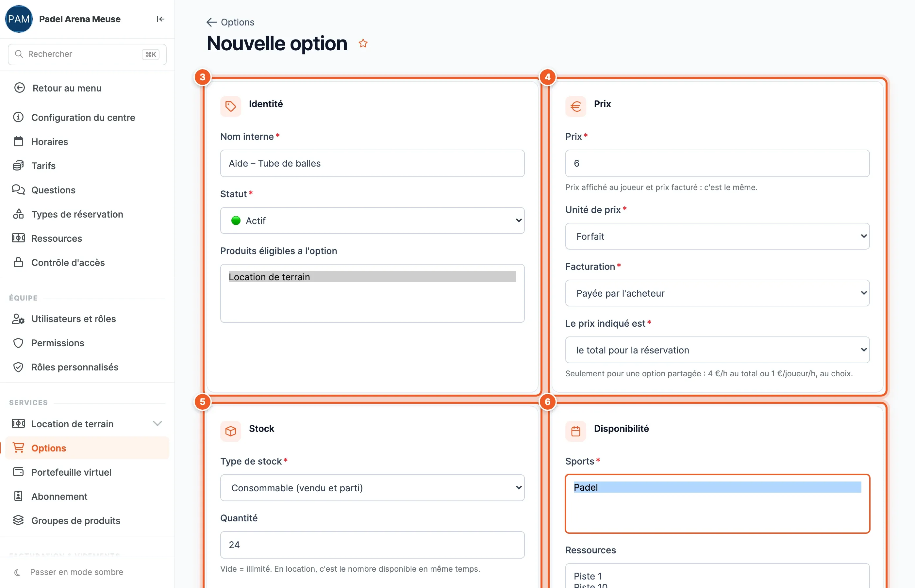Click the Contrôle d'accès lock icon

click(x=18, y=262)
